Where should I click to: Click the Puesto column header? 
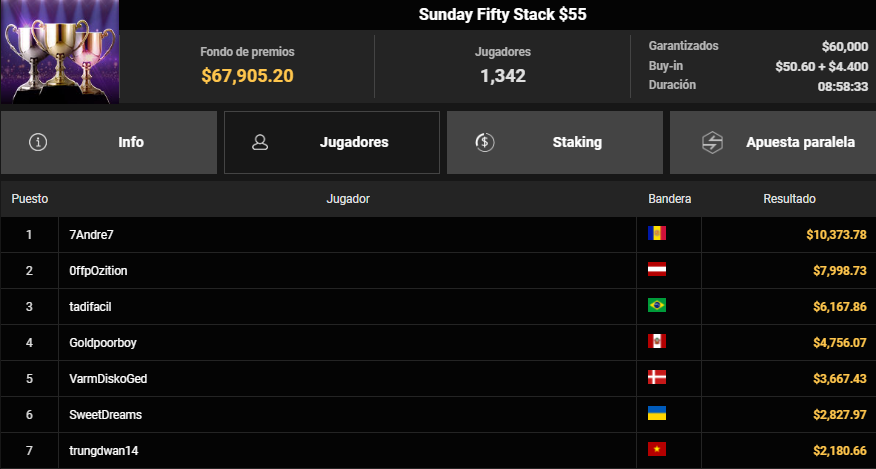30,199
